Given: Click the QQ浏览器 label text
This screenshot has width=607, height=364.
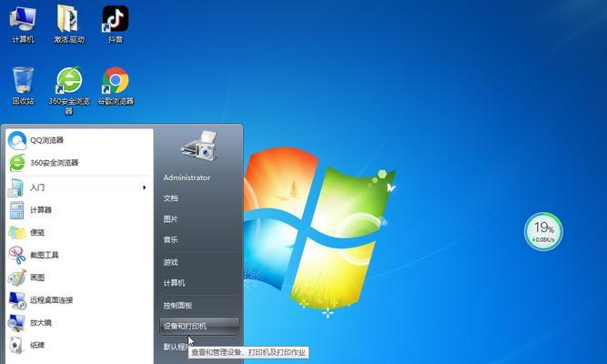Looking at the screenshot, I should 46,140.
